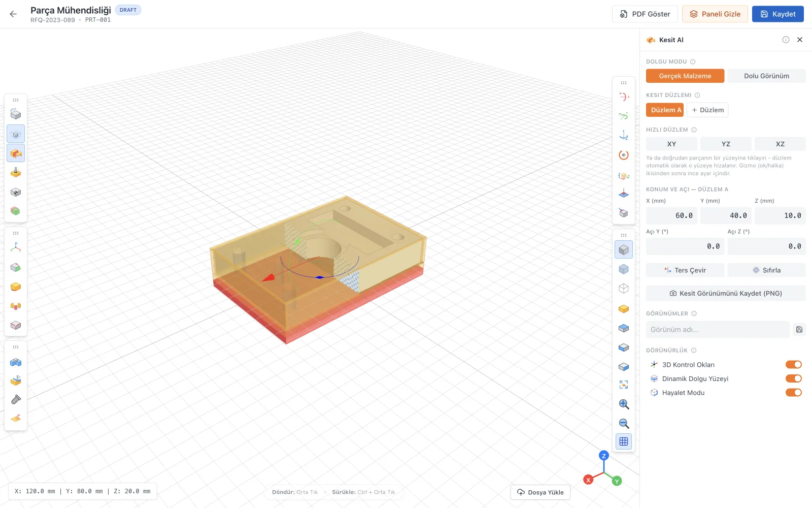
Task: Select the solid yellow block tool
Action: [16, 287]
